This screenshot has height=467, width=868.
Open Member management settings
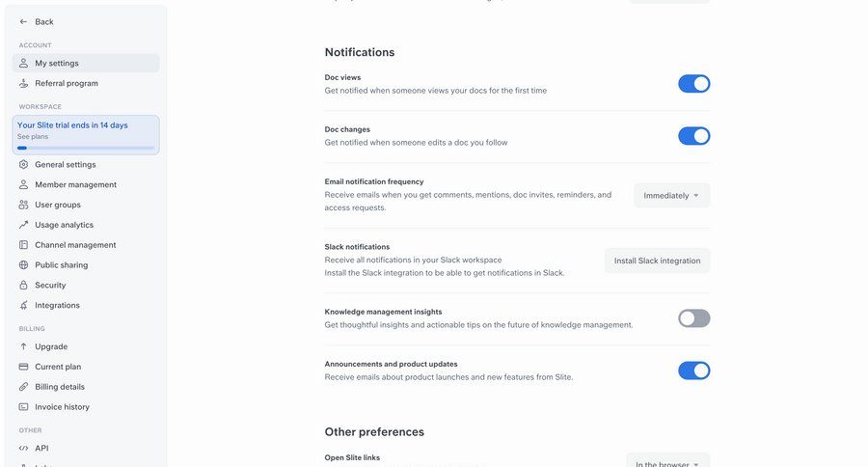(x=75, y=184)
